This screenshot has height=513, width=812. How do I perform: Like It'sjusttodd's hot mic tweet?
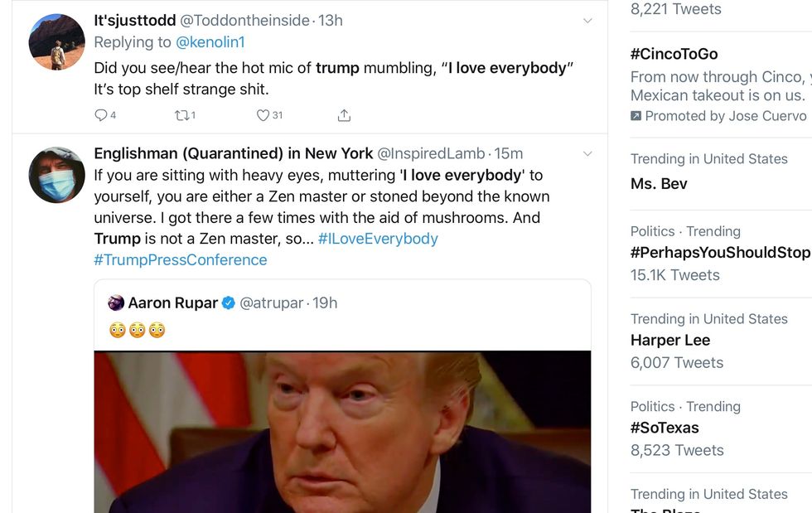263,115
